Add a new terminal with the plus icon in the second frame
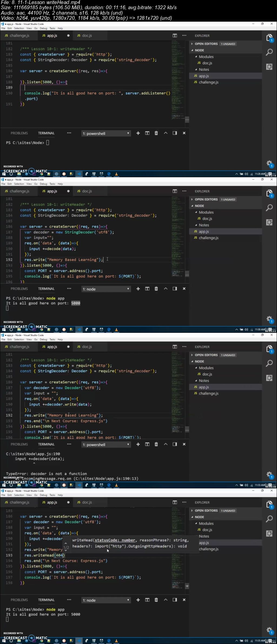Viewport: 277px width, 644px height. click(x=138, y=289)
